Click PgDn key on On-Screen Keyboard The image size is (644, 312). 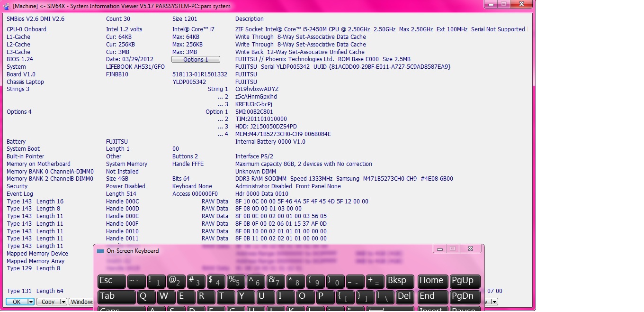click(465, 297)
